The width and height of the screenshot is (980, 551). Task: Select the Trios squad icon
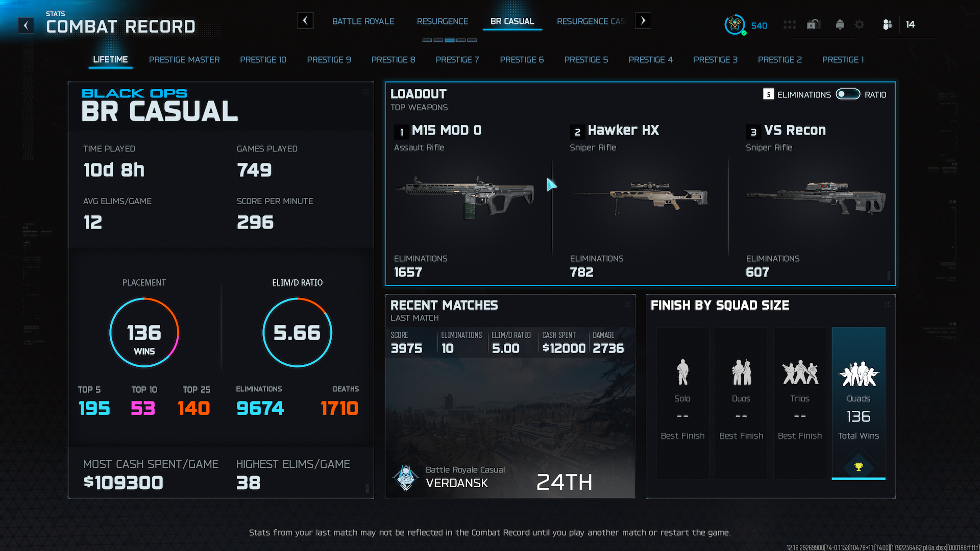[x=800, y=372]
